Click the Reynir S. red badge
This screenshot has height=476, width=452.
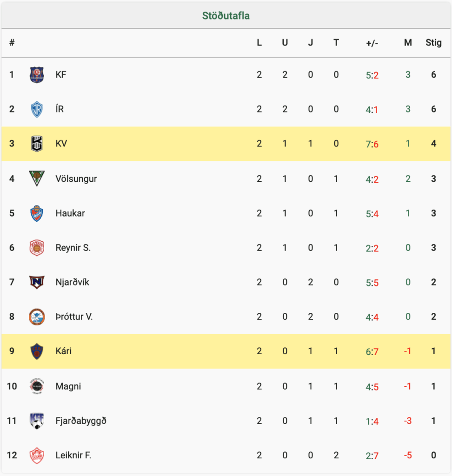[37, 248]
